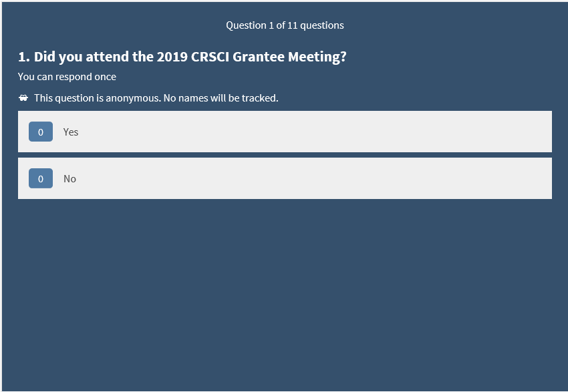Click the zero vote badge beside No
Viewport: 568px width, 392px height.
(x=40, y=179)
